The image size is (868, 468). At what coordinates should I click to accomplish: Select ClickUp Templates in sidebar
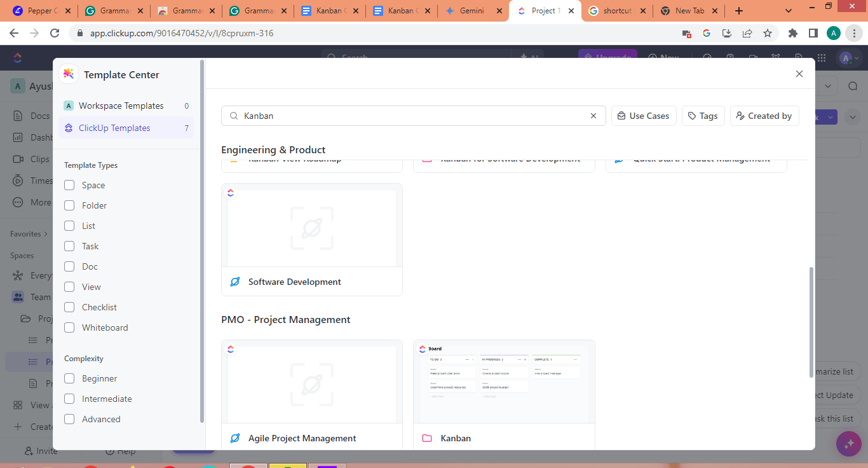coord(126,128)
